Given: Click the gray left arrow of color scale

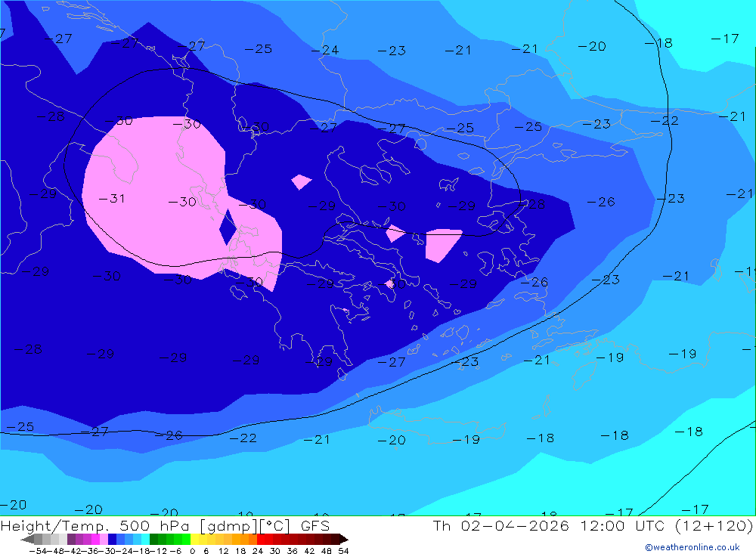Looking at the screenshot, I should (x=27, y=540).
